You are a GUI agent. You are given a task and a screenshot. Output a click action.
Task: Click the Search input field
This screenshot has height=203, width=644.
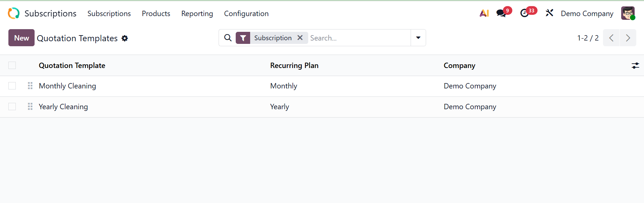(x=359, y=38)
